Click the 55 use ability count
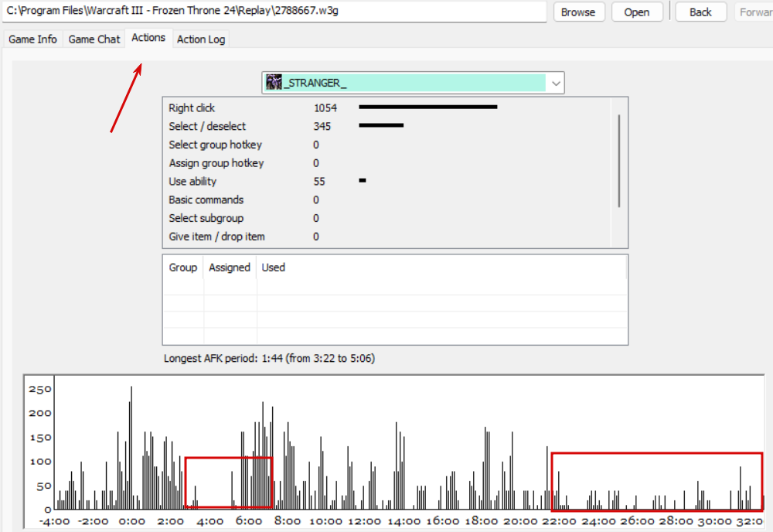The width and height of the screenshot is (773, 532). [319, 182]
